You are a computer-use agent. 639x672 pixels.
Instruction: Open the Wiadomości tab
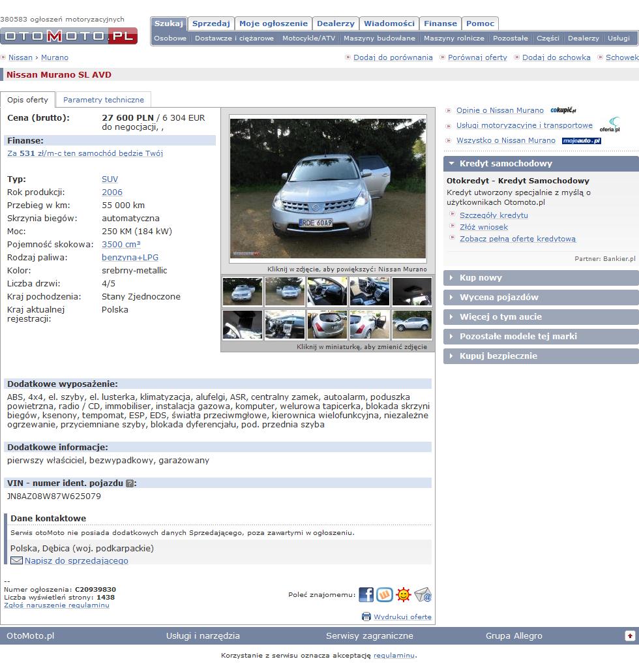click(389, 23)
